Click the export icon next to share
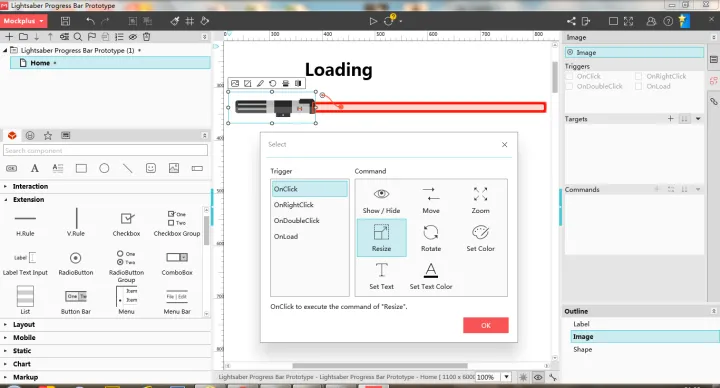Image resolution: width=720 pixels, height=388 pixels. [586, 21]
